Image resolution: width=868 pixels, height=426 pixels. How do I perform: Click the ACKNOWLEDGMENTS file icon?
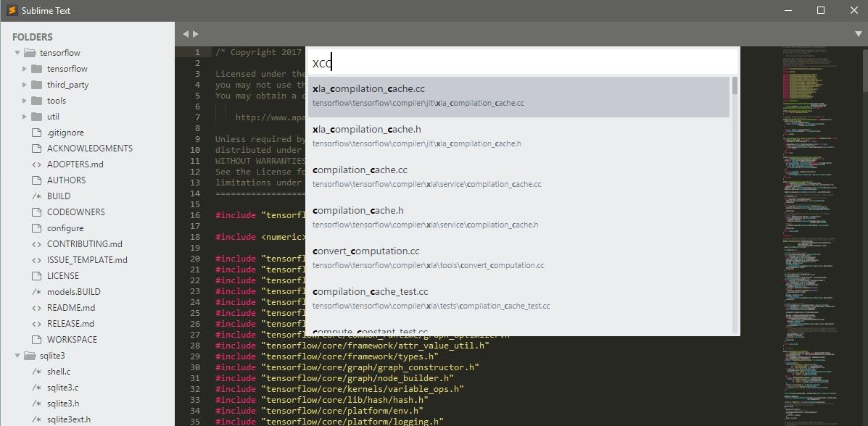point(36,149)
